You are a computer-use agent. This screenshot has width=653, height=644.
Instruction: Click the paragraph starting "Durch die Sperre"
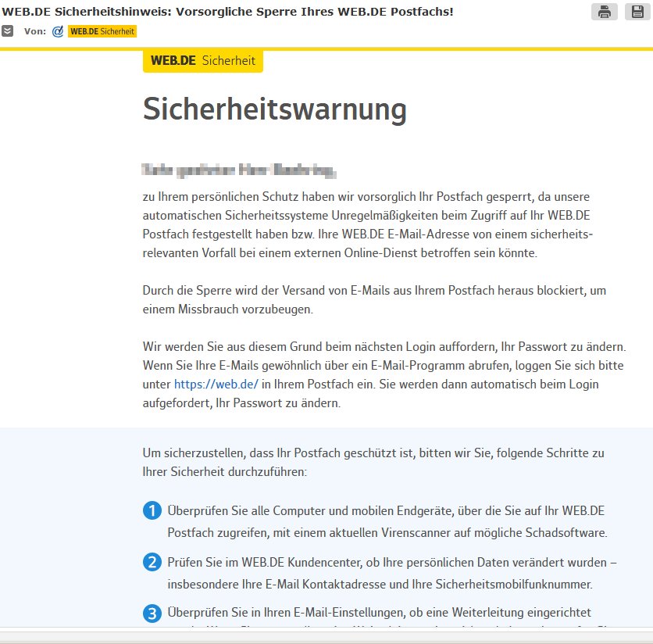[374, 299]
